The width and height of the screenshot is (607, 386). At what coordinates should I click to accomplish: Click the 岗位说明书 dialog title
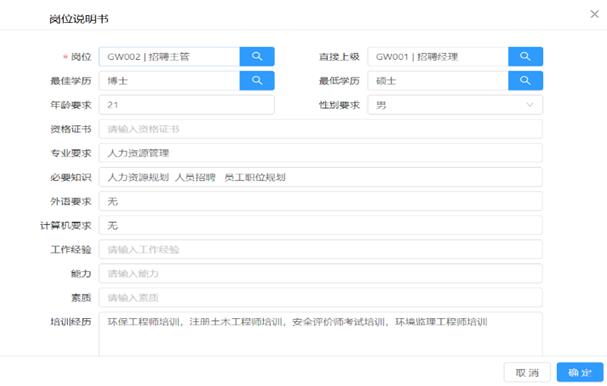[79, 19]
